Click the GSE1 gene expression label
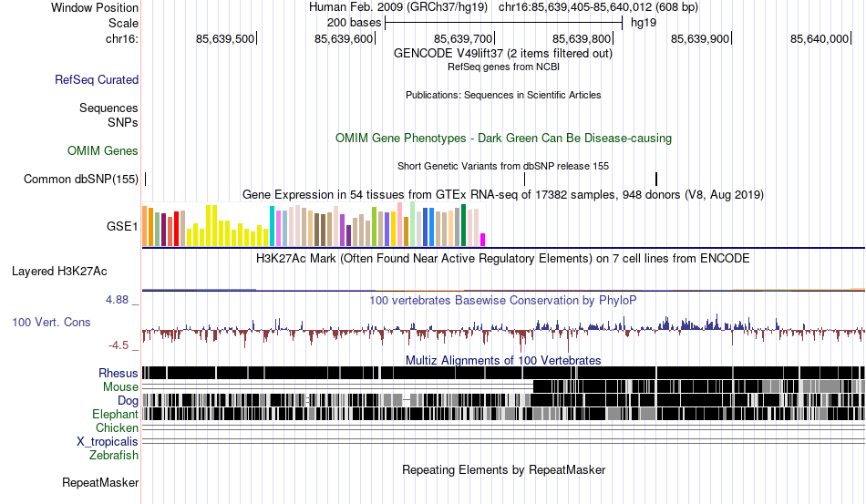Image resolution: width=866 pixels, height=504 pixels. pos(122,226)
